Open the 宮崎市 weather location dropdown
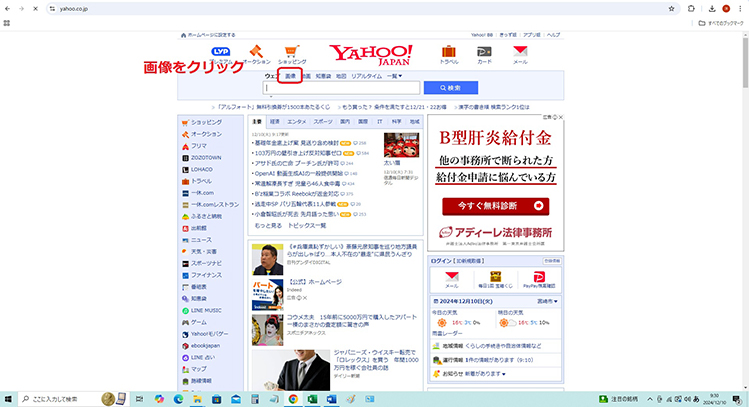The width and height of the screenshot is (749, 407). 547,301
